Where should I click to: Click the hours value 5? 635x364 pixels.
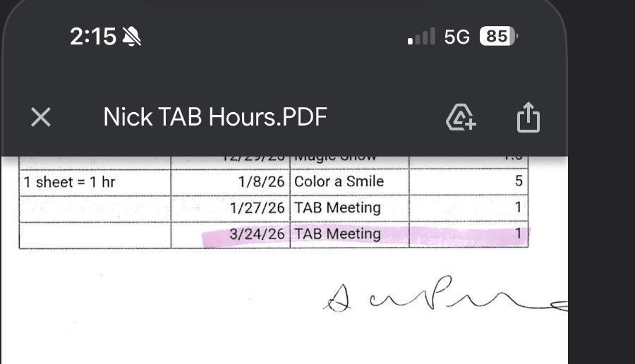click(x=519, y=181)
